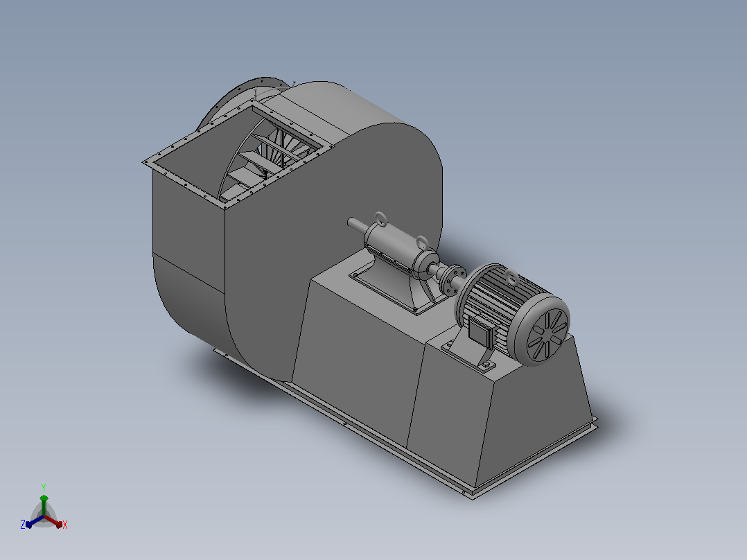This screenshot has width=747, height=560.
Task: Pick the motor terminal box
Action: pos(480,331)
